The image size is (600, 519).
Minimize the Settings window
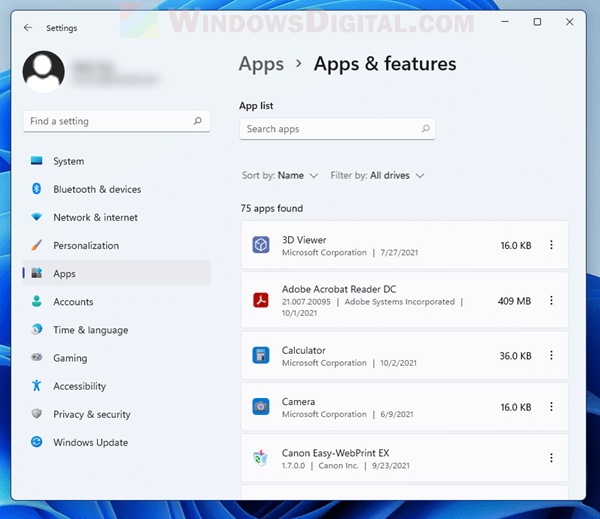[505, 22]
